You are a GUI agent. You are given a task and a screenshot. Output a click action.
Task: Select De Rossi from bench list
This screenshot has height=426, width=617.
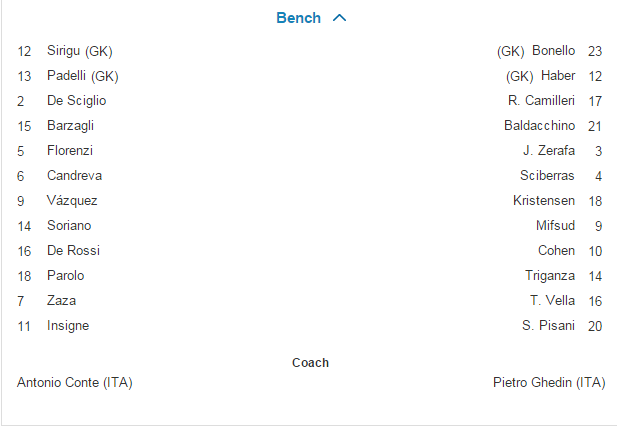click(x=73, y=251)
